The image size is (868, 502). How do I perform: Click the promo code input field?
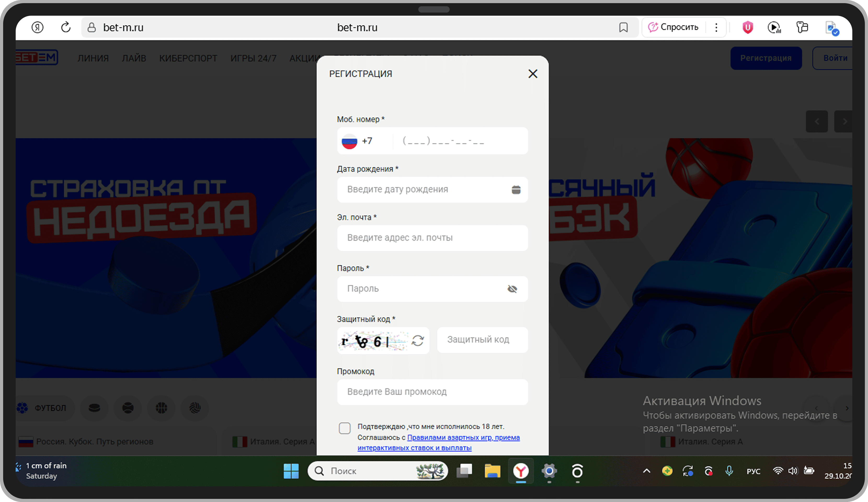coord(432,392)
